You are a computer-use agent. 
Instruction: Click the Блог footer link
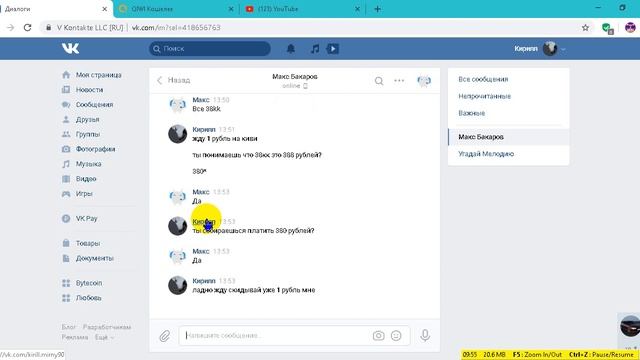(69, 327)
